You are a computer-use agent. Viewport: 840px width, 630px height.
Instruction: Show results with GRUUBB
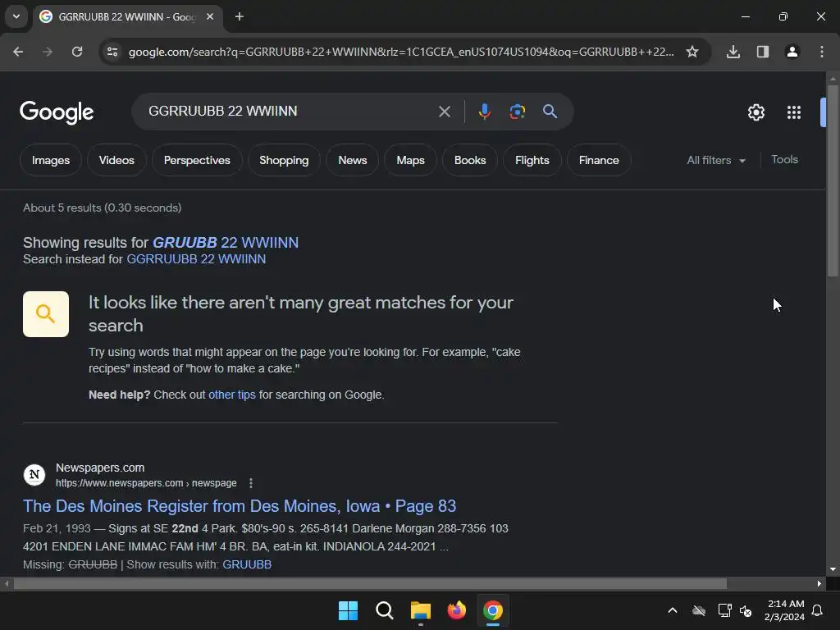(247, 564)
